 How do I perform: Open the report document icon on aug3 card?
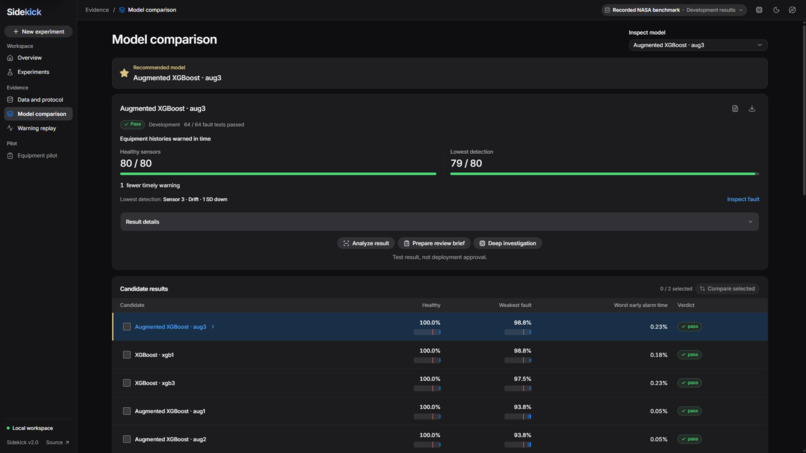(735, 108)
